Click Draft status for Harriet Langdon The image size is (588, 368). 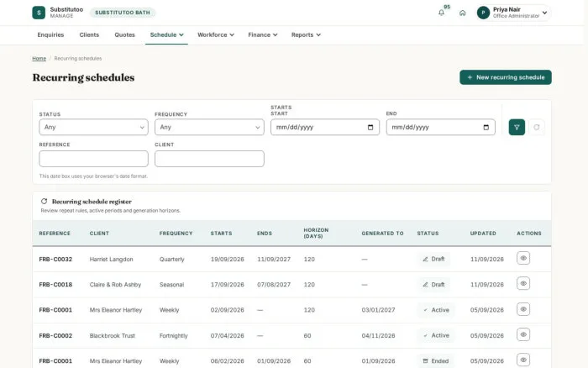tap(433, 259)
